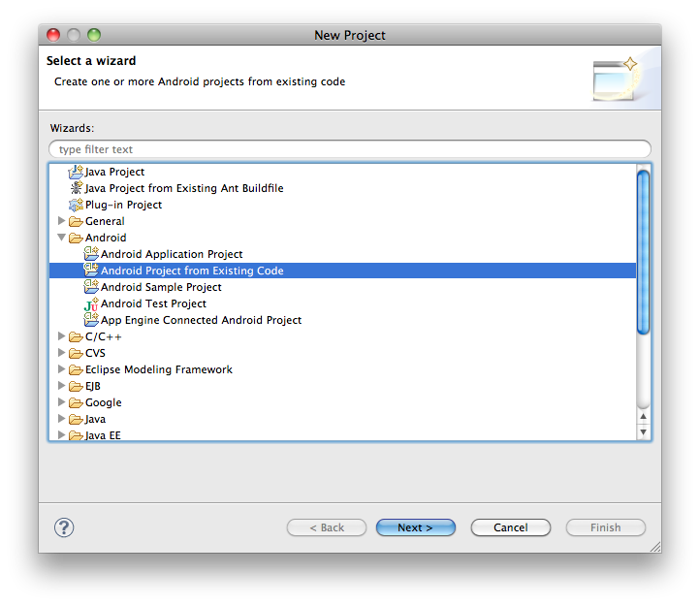Image resolution: width=700 pixels, height=606 pixels.
Task: Click the Android folder icon
Action: (76, 238)
